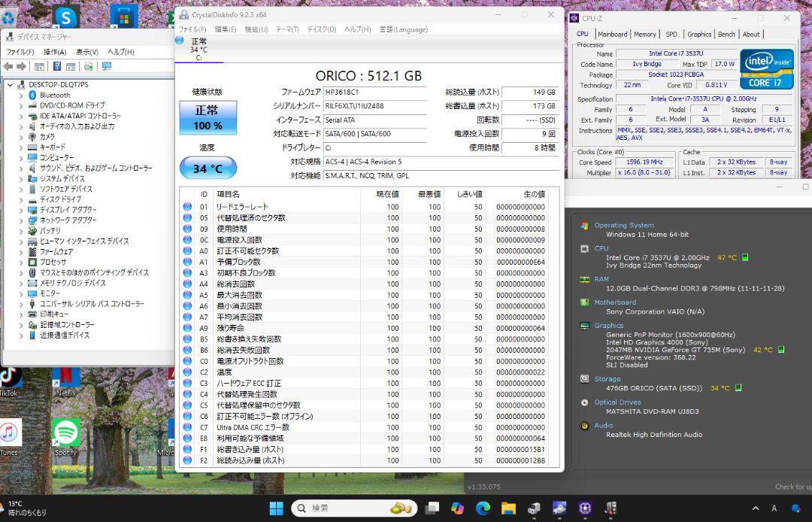Open the Storage section in Speccy
Screen dimensions: 812x522
pos(607,379)
